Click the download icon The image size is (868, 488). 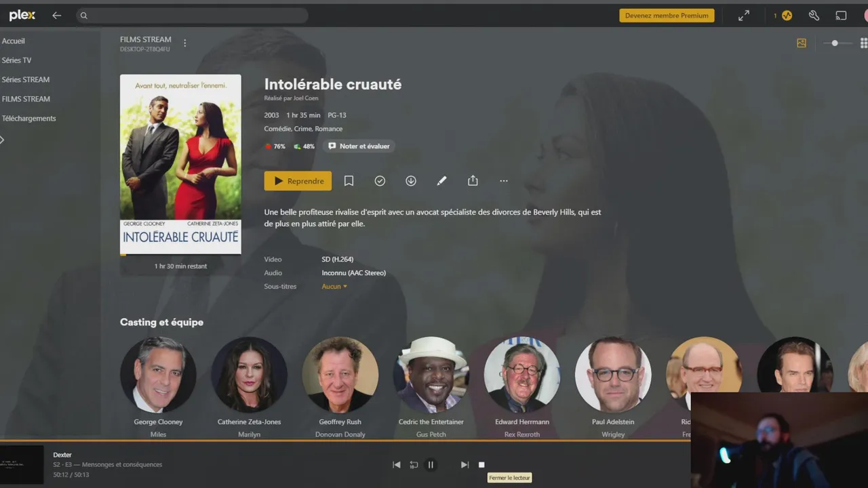(411, 181)
